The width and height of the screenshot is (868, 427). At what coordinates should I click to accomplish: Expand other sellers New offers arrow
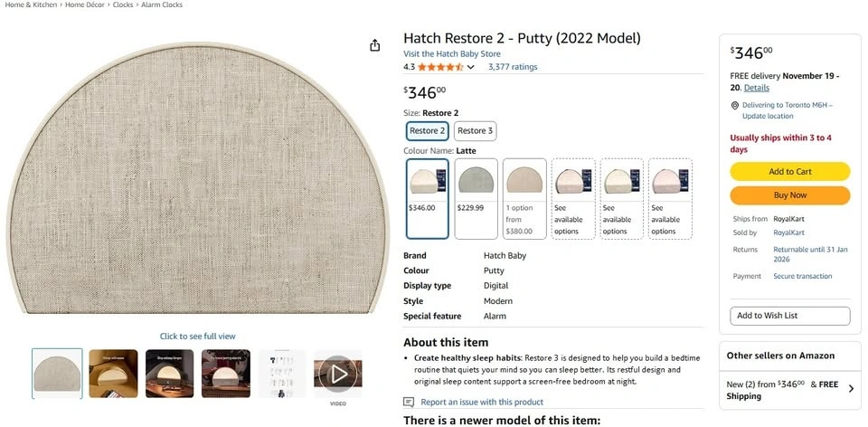[x=849, y=384]
